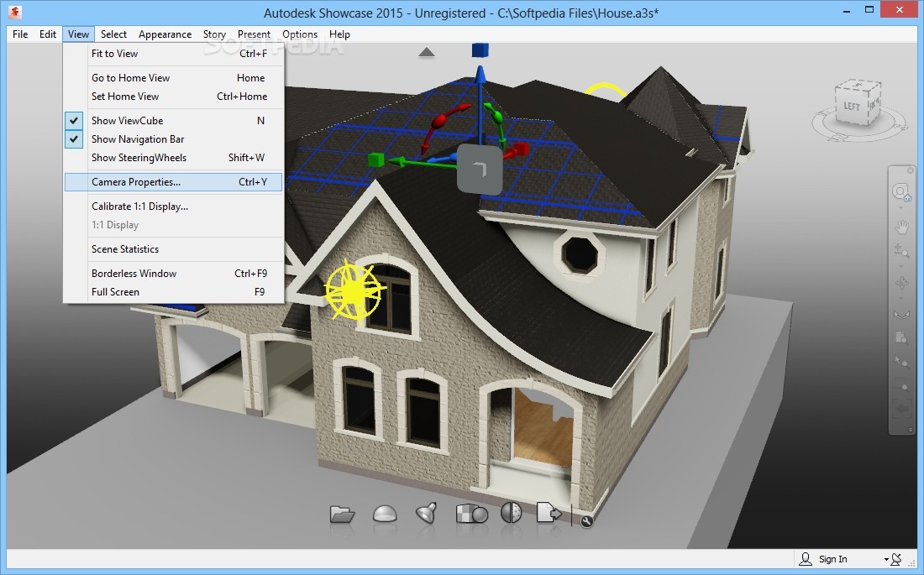Open Camera Properties dialog
924x575 pixels.
173,182
